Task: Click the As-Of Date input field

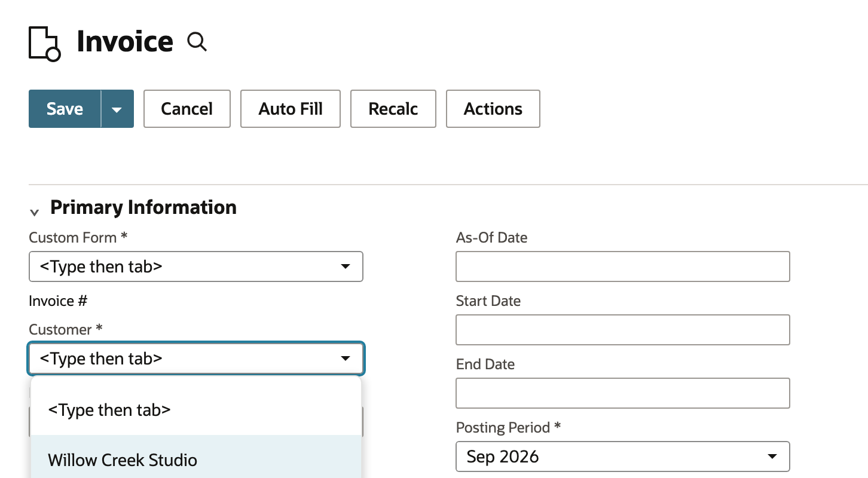Action: pyautogui.click(x=623, y=266)
